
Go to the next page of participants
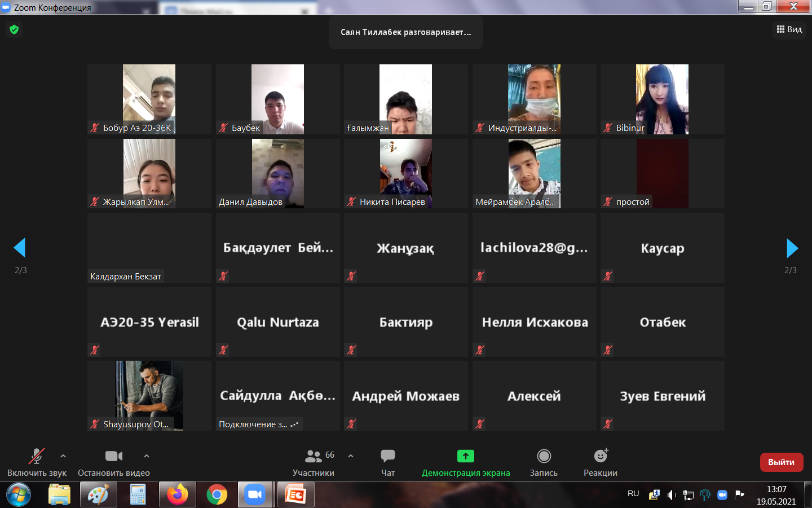pyautogui.click(x=792, y=248)
